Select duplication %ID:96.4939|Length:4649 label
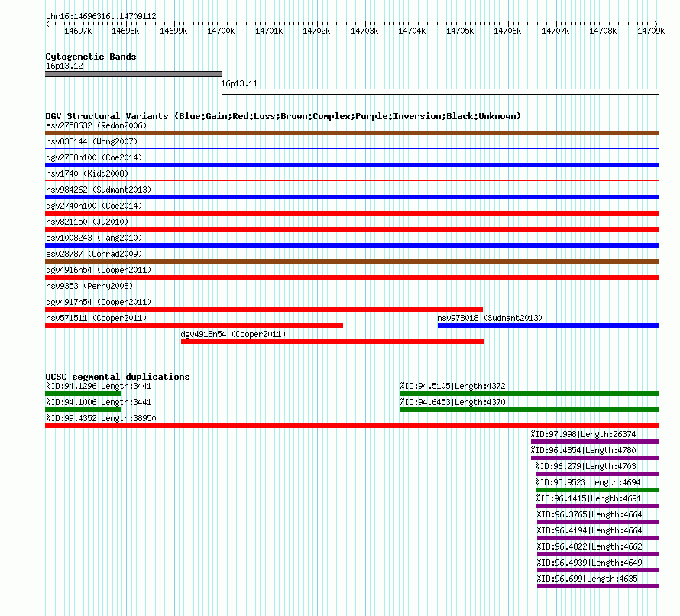 click(589, 563)
